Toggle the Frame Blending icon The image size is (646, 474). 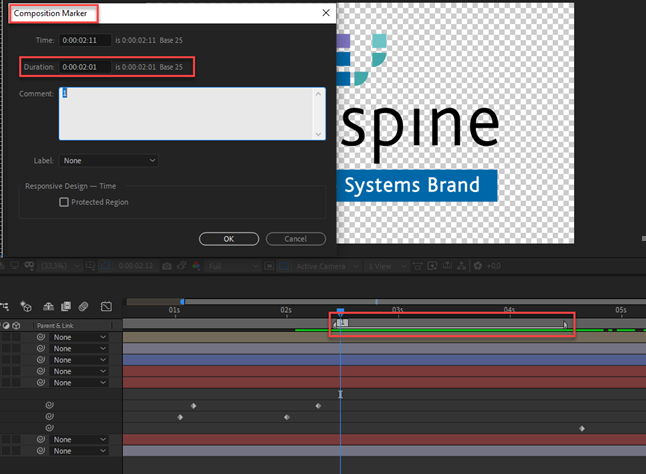pos(66,307)
